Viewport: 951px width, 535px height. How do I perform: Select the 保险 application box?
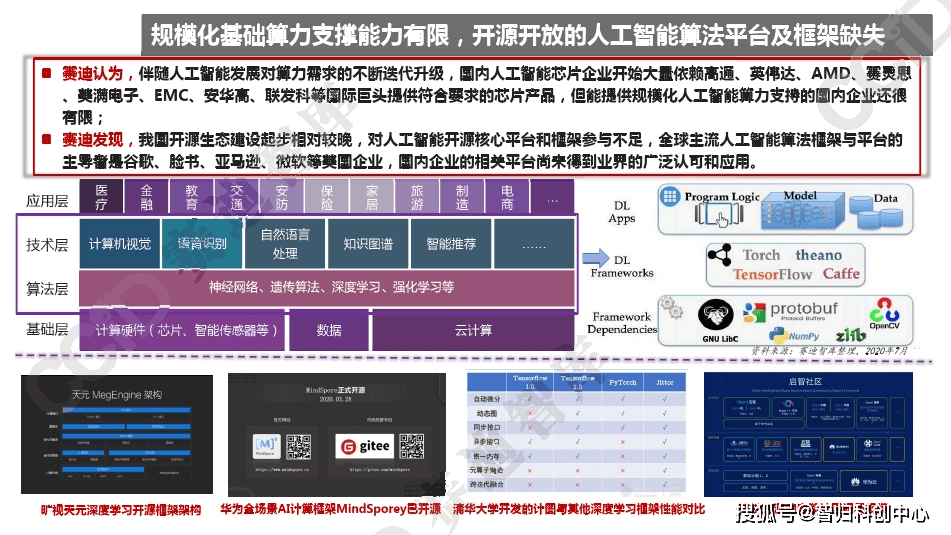(327, 196)
